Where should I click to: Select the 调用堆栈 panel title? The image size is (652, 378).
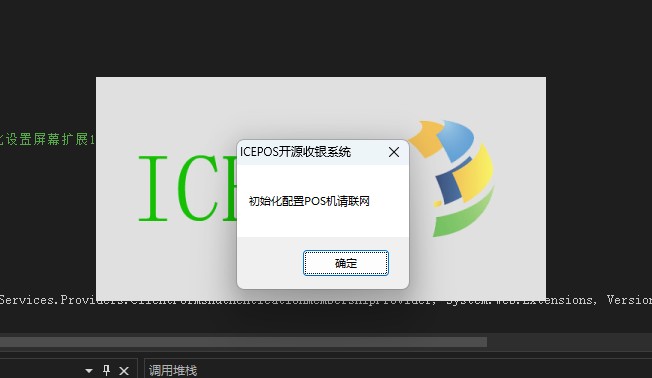pos(173,370)
